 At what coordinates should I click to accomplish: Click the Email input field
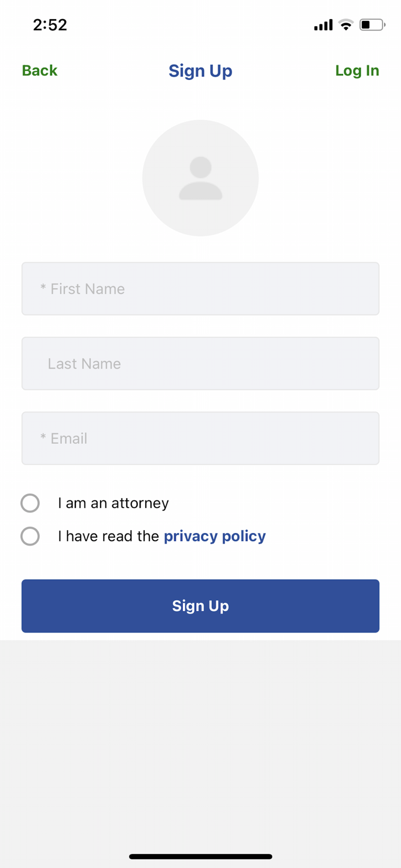(x=200, y=438)
